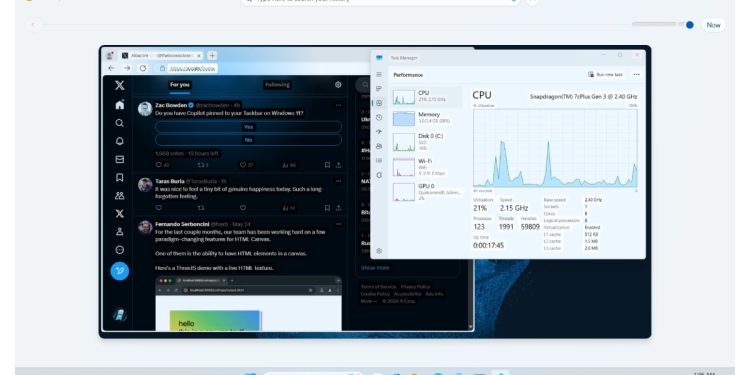Open HTML canvas demo image thumbnail
Viewport: 750px width, 375px height.
[248, 303]
